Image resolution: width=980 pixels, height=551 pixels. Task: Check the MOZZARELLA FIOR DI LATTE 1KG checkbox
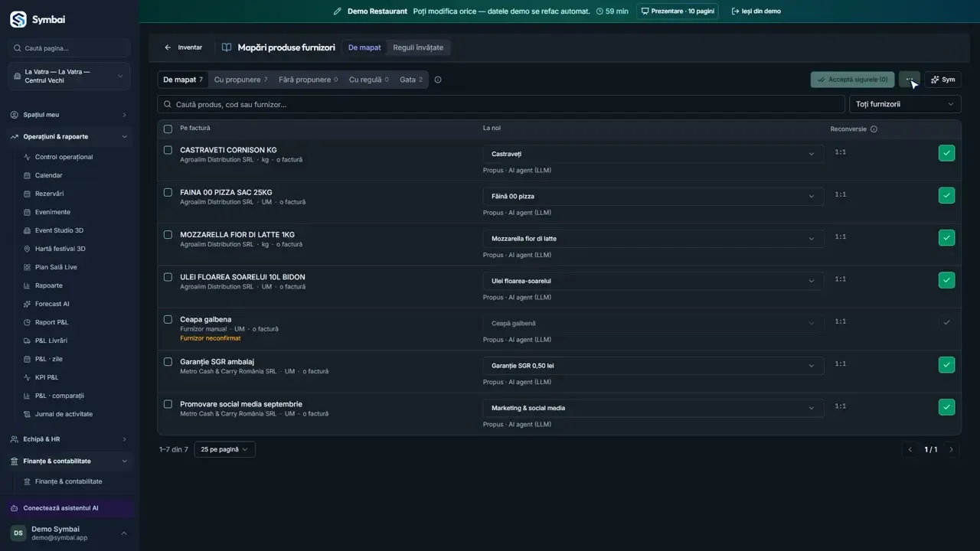(x=168, y=235)
